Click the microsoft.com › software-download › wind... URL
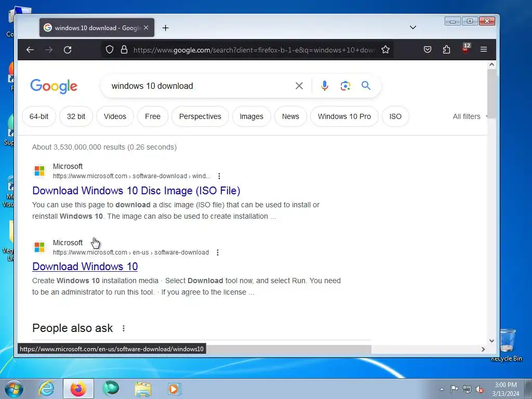 click(x=131, y=176)
